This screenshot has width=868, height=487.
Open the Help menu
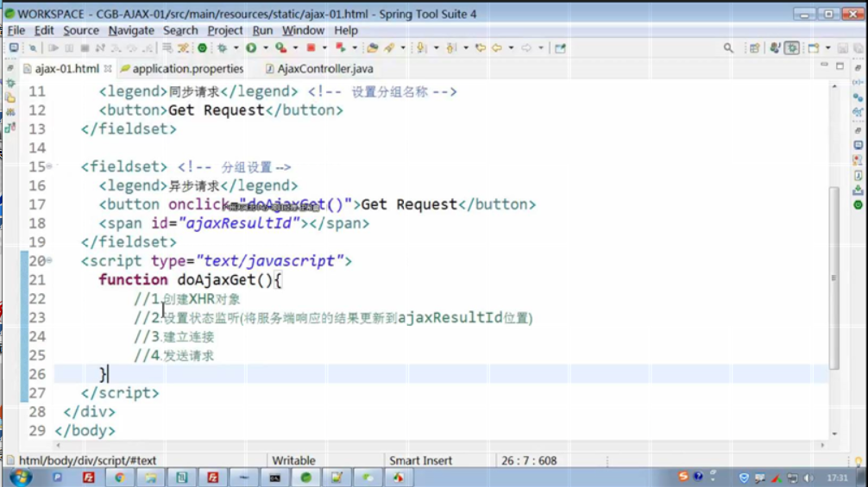click(x=346, y=30)
